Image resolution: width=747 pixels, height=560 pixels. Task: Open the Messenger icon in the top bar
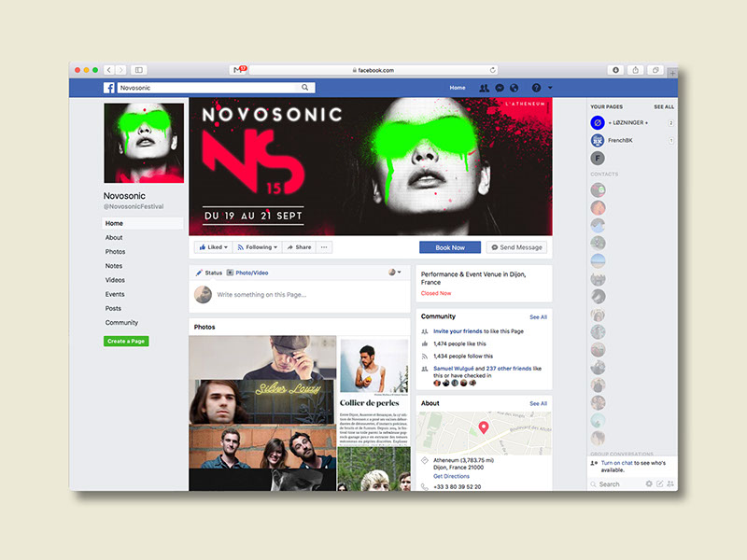(x=499, y=88)
